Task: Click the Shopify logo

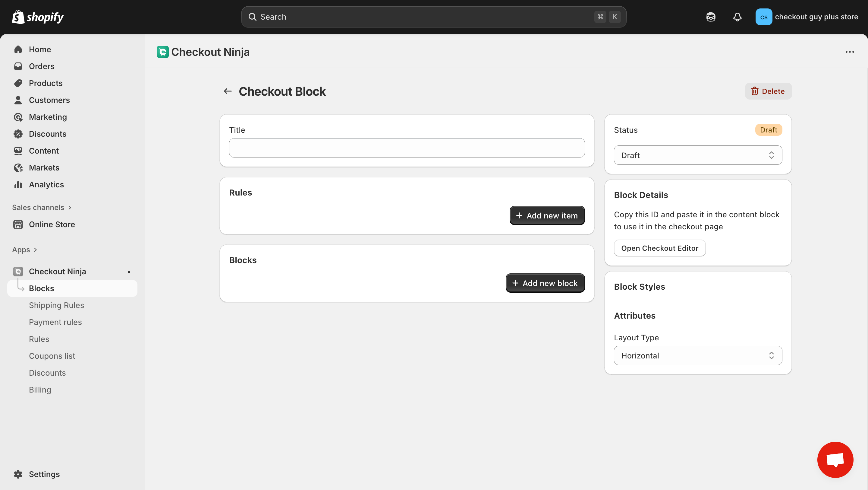Action: [37, 17]
